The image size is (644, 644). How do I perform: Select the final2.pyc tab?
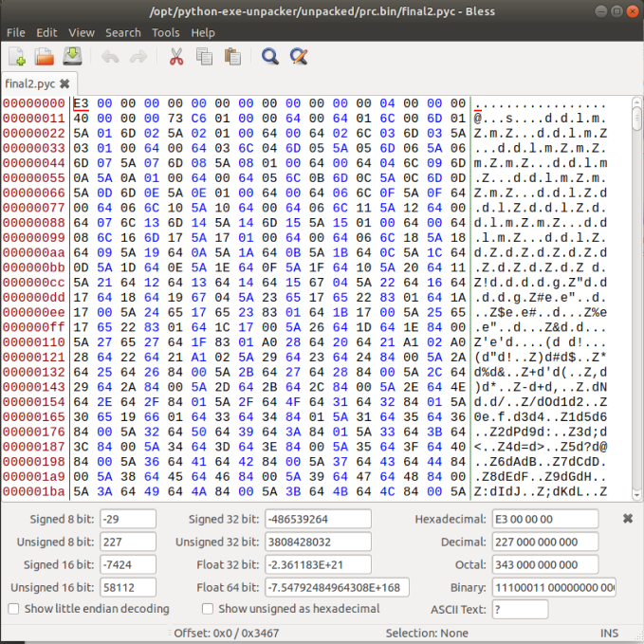tap(30, 83)
